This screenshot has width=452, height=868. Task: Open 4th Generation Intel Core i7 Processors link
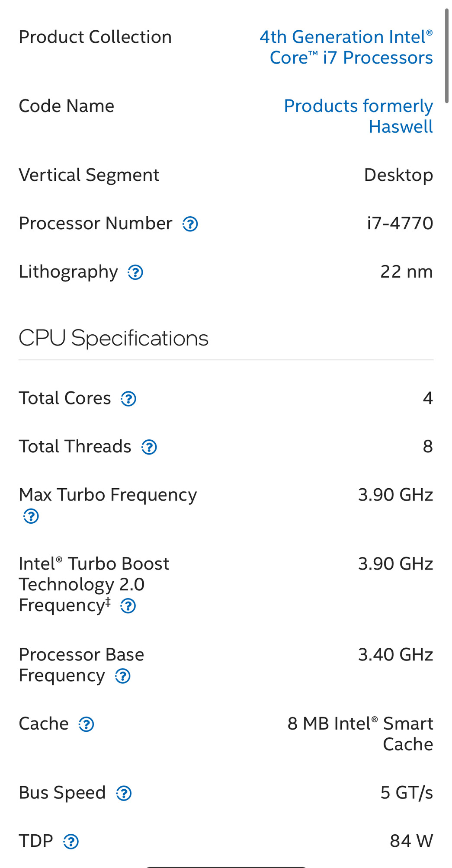346,47
